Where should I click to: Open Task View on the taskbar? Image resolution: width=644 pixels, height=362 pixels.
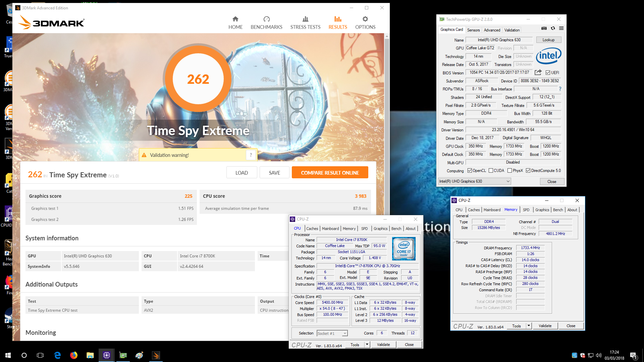tap(40, 355)
